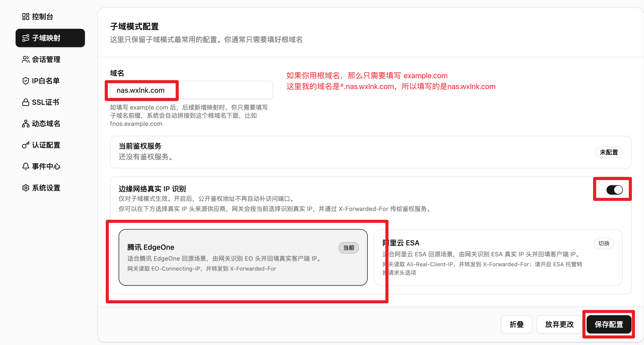Open the 会话管理 menu label
644x345 pixels.
pyautogui.click(x=46, y=59)
